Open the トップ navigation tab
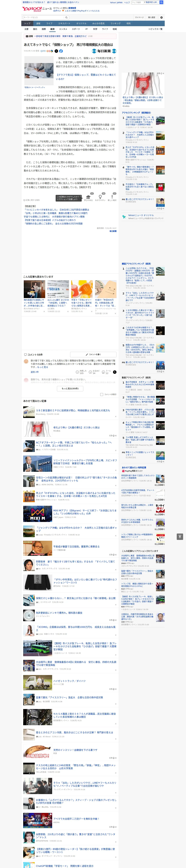The height and width of the screenshot is (868, 186). (x=27, y=24)
